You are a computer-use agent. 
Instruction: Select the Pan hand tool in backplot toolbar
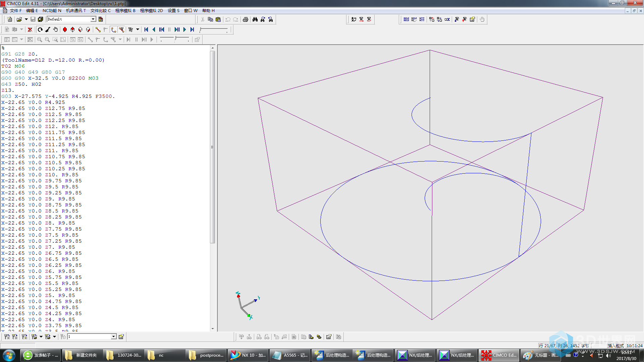tap(56, 29)
